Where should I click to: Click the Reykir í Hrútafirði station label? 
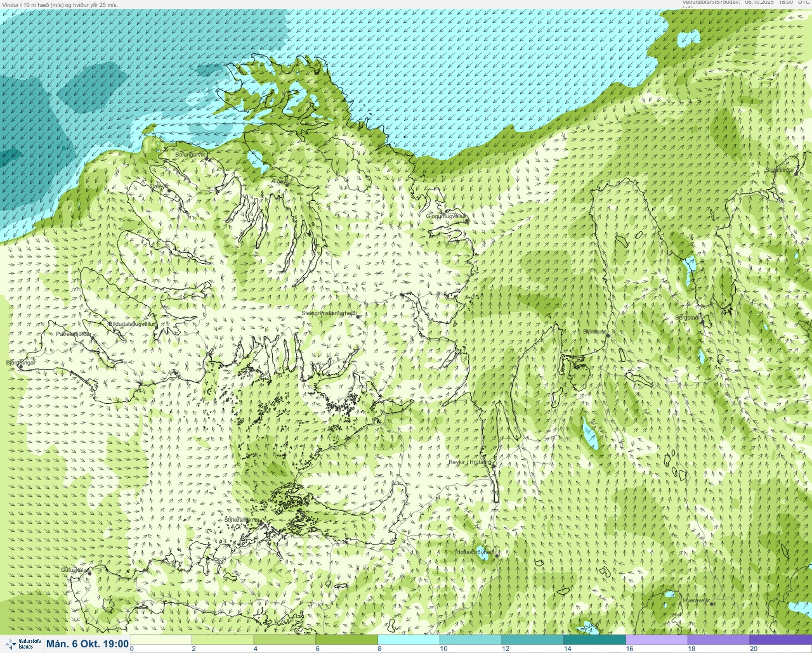tap(471, 462)
